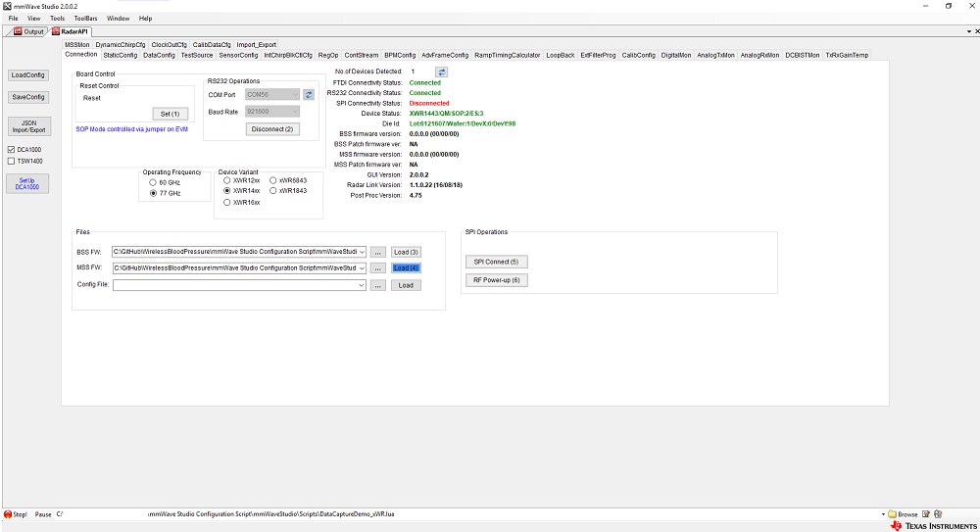
Task: Click SPI Connect (5)
Action: (x=496, y=262)
